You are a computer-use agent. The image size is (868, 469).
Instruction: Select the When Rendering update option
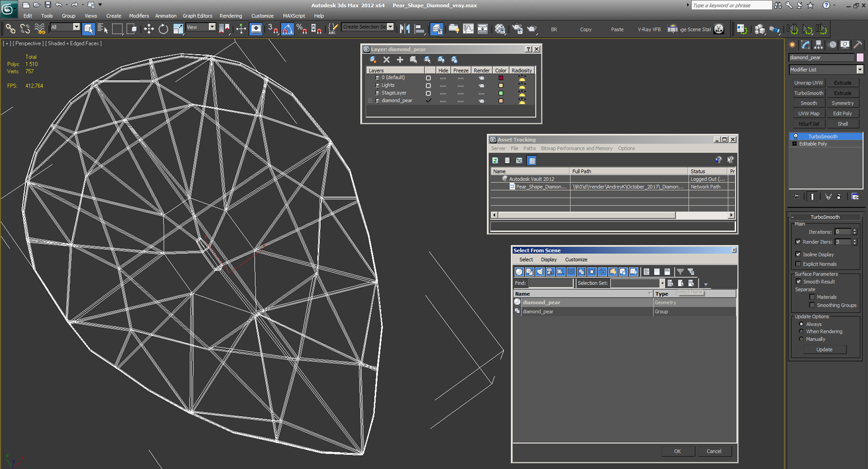[x=801, y=332]
